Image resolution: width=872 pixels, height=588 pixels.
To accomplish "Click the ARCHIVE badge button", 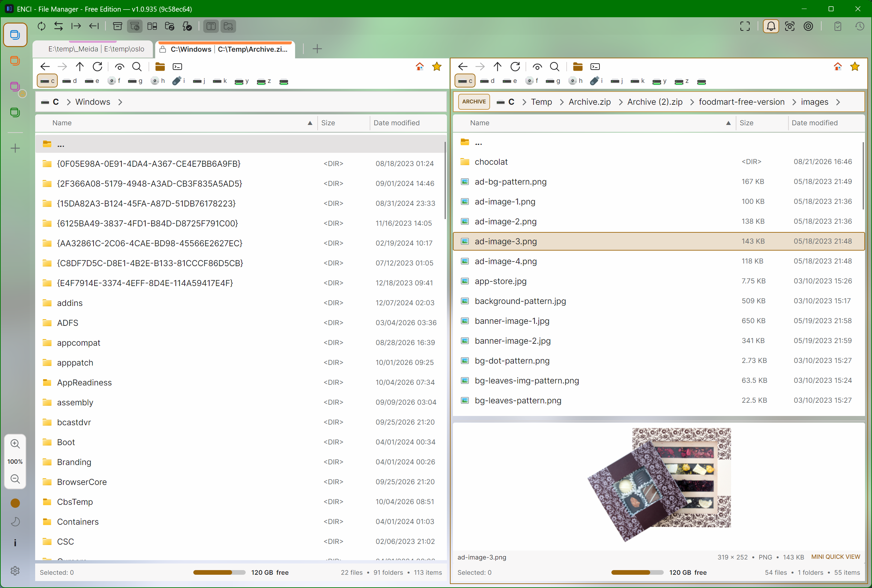I will coord(474,102).
